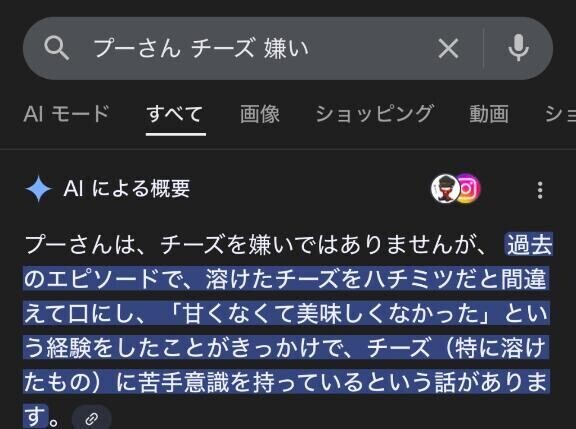Switch to the AI モード tab
576x429 pixels.
point(66,113)
